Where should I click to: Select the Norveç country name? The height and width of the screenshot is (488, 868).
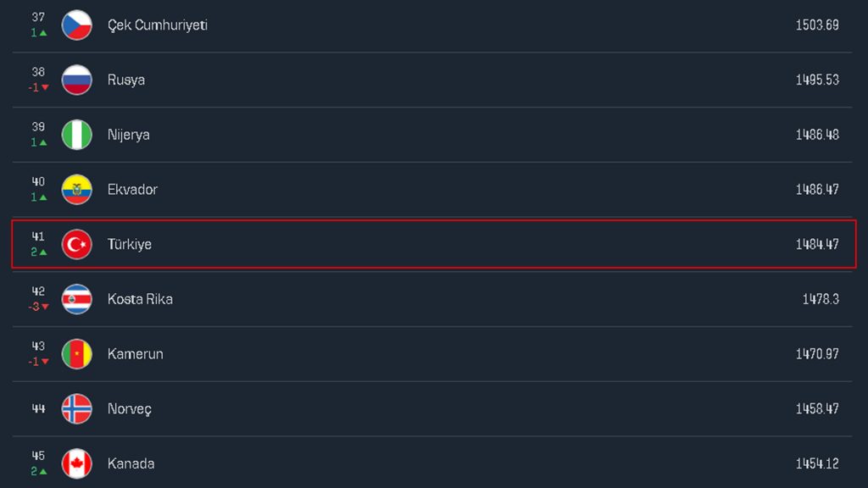[x=130, y=408]
